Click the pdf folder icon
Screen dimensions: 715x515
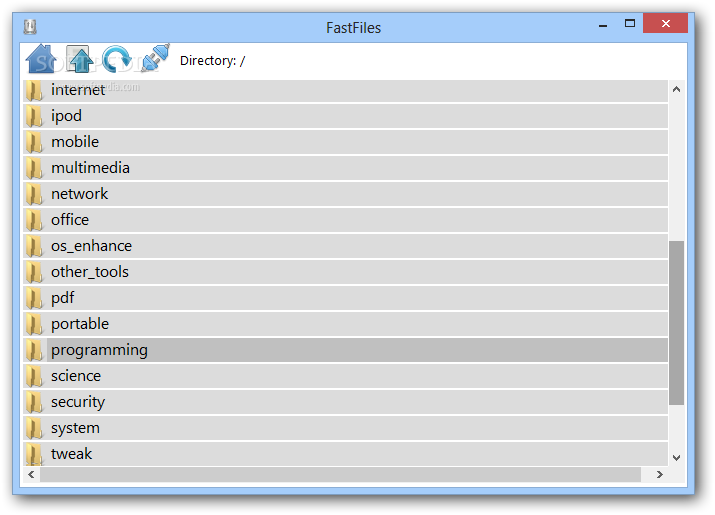point(34,298)
